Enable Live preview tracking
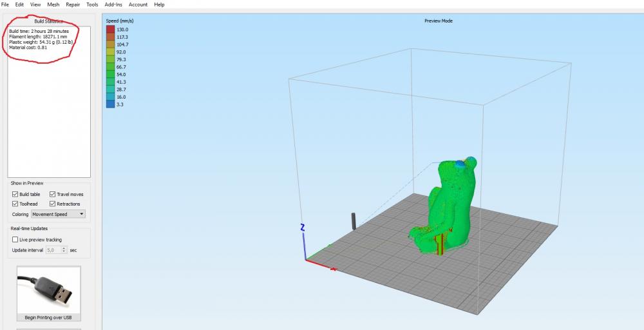The width and height of the screenshot is (644, 330). coord(15,239)
